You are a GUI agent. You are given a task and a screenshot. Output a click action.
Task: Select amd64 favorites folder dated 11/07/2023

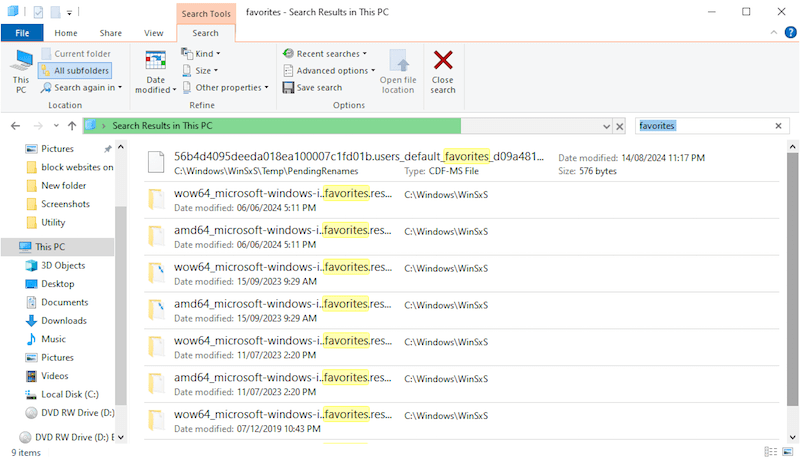click(x=461, y=384)
